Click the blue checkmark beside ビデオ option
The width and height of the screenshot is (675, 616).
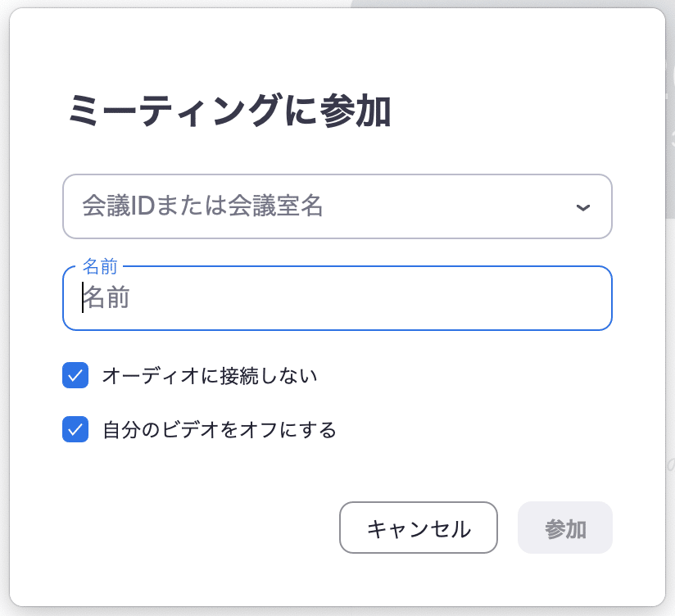pyautogui.click(x=75, y=428)
